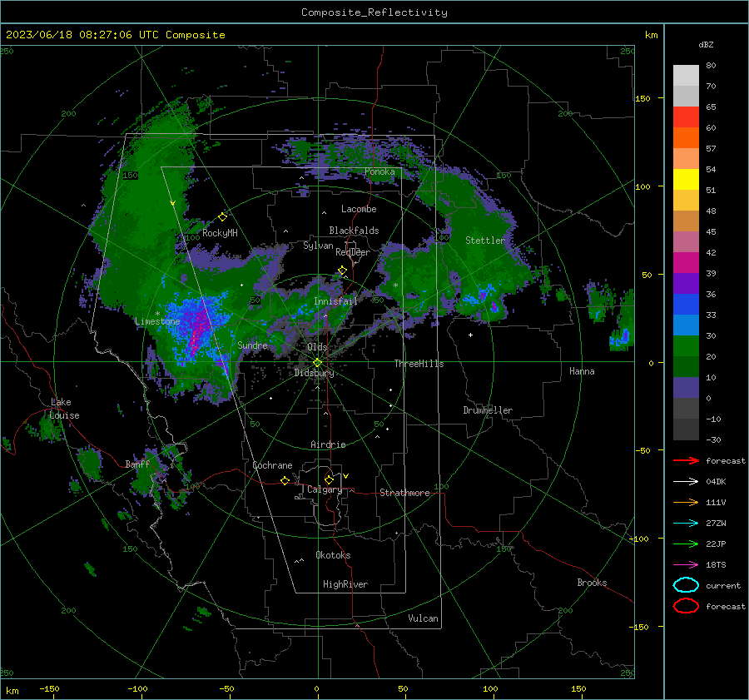The height and width of the screenshot is (700, 749).
Task: Click the Sundre label
Action: click(252, 345)
